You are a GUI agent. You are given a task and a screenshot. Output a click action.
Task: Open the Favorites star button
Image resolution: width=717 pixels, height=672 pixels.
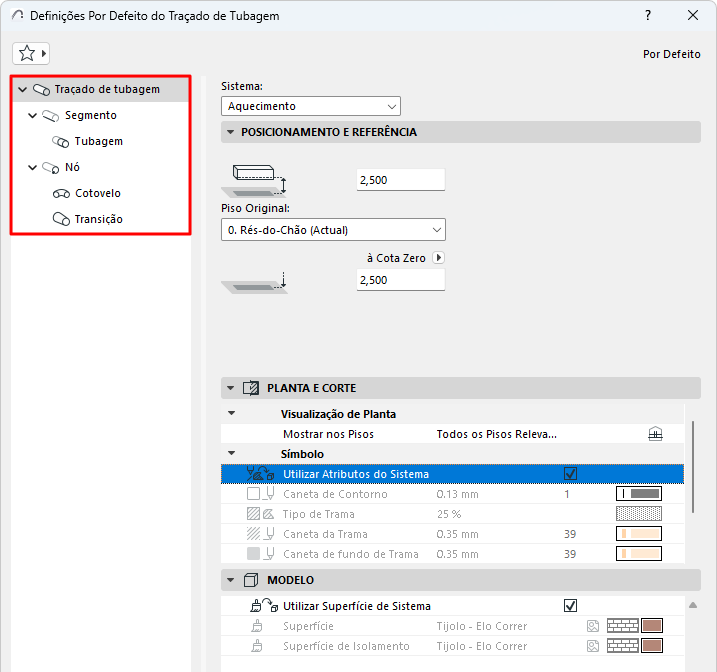pyautogui.click(x=31, y=53)
